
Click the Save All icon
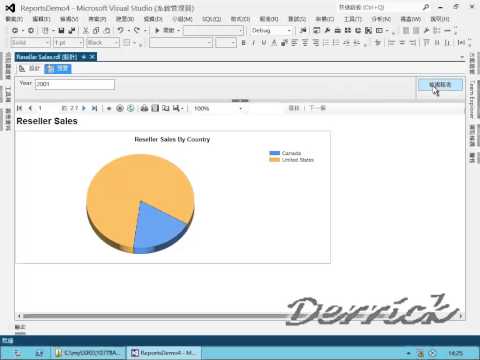tap(72, 31)
